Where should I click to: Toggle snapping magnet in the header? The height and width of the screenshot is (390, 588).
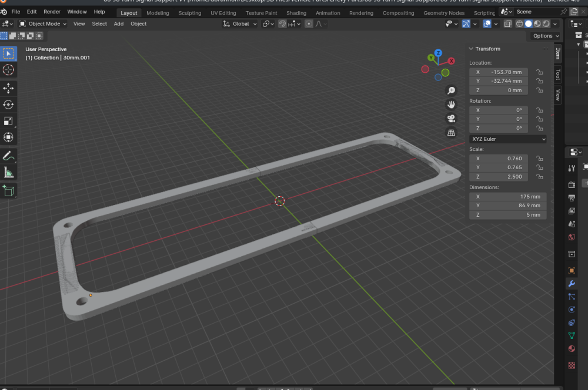coord(282,24)
